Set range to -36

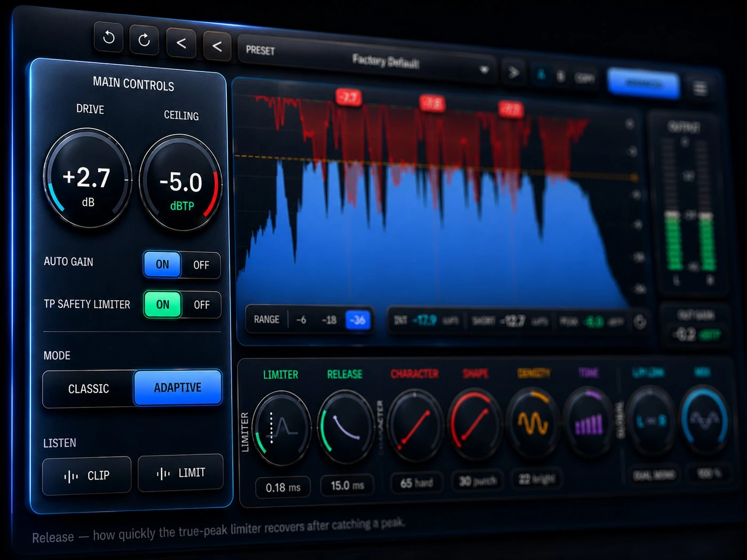(x=358, y=320)
